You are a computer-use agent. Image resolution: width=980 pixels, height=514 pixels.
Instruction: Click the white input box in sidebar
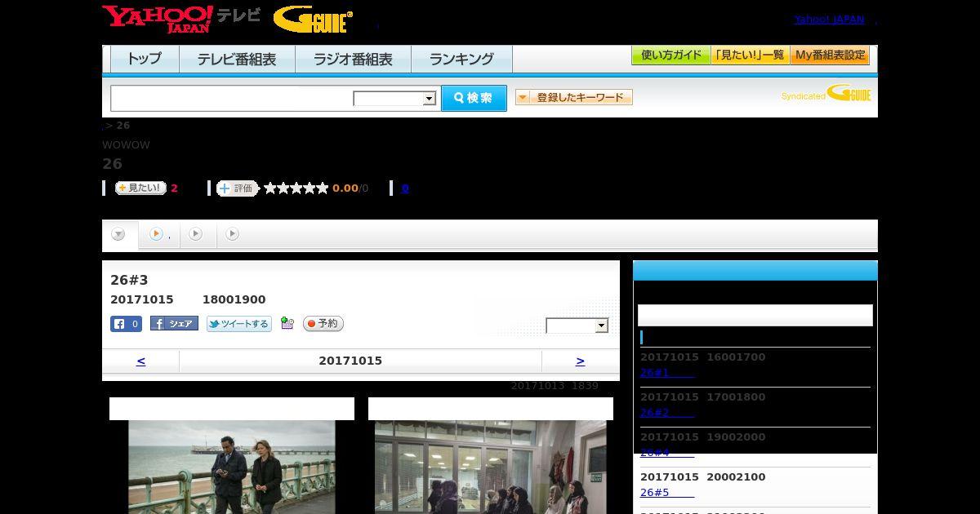[755, 316]
